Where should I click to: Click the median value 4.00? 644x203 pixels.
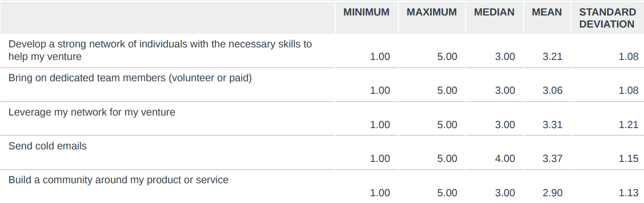click(505, 159)
